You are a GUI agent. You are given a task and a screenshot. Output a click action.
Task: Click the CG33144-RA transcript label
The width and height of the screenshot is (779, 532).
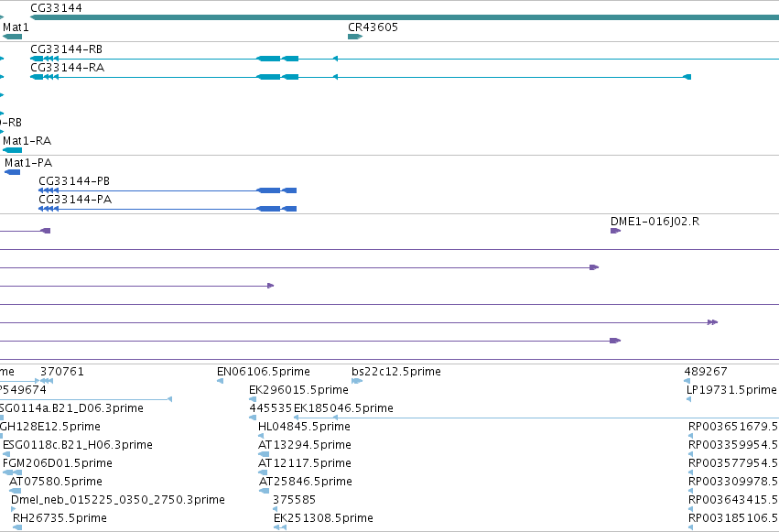coord(67,68)
